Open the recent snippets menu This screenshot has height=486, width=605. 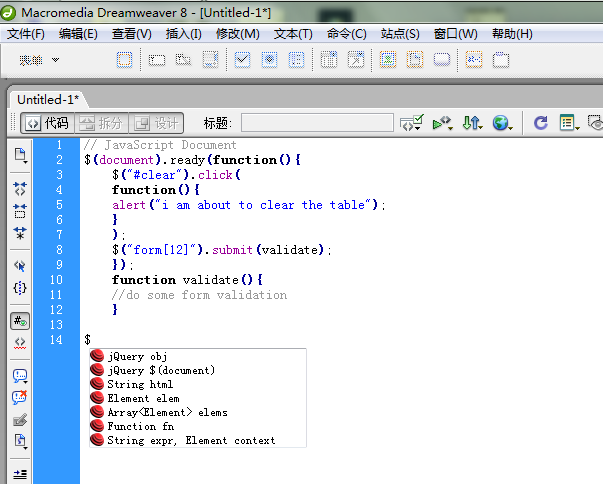click(x=20, y=441)
